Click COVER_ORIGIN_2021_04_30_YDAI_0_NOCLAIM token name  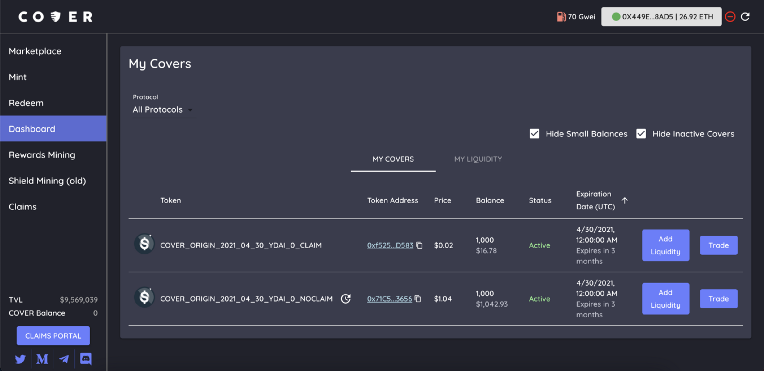pos(247,298)
